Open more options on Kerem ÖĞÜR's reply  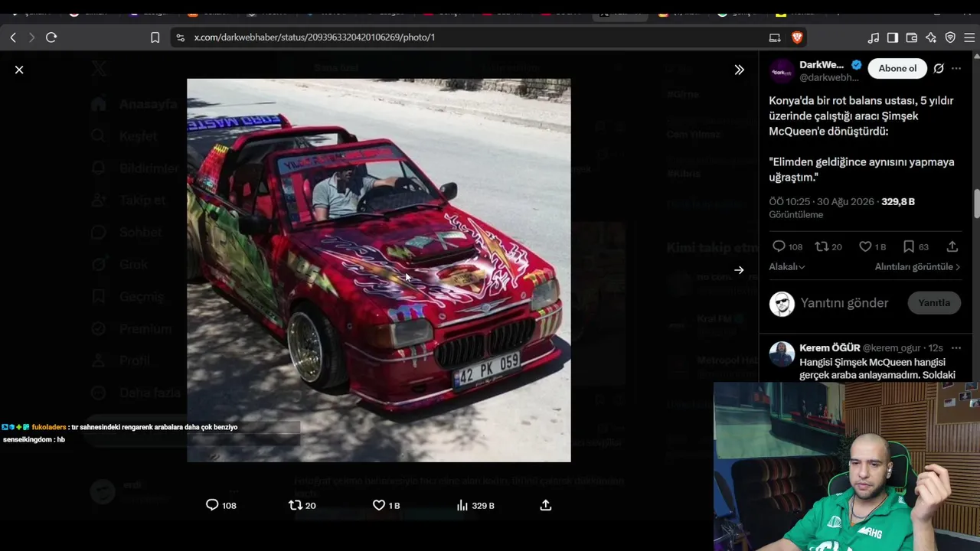pos(956,347)
